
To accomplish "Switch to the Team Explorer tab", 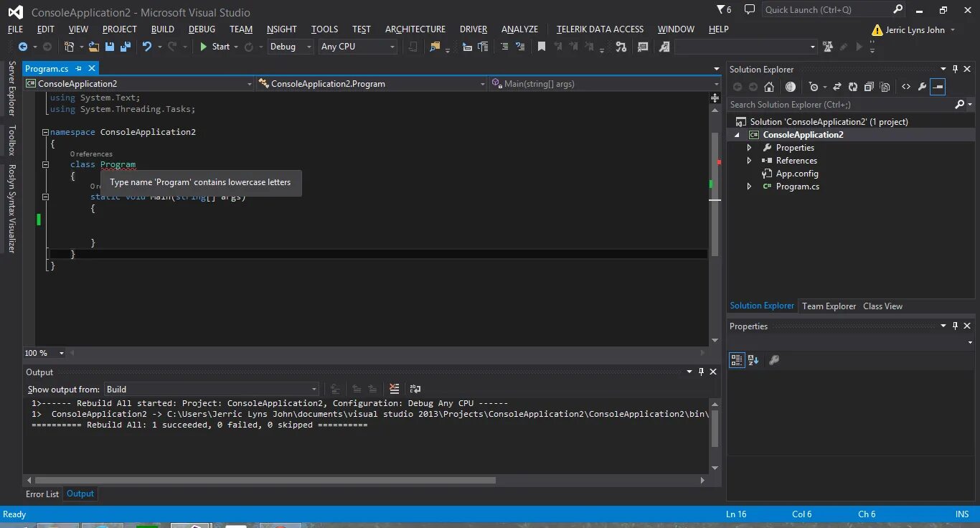I will [829, 306].
